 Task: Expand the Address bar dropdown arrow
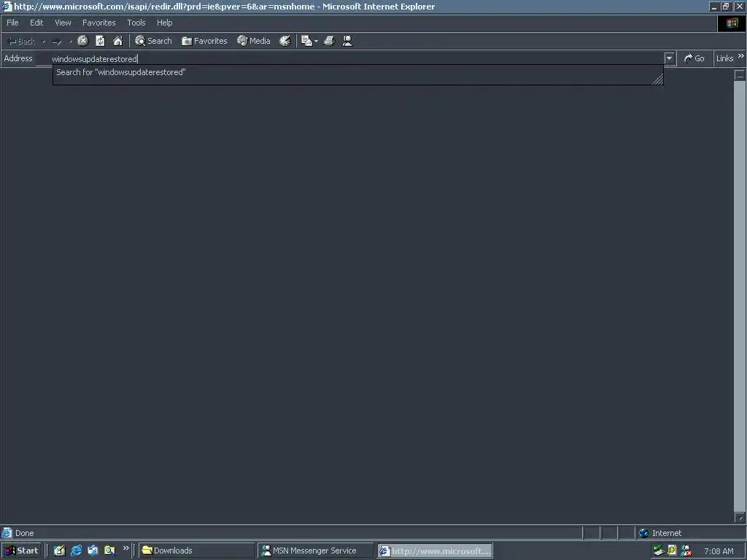point(670,58)
